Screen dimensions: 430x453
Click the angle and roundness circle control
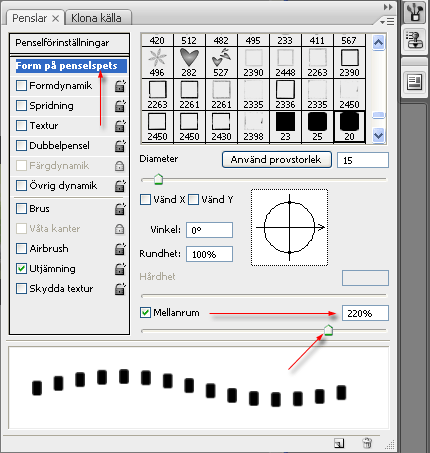tap(289, 228)
